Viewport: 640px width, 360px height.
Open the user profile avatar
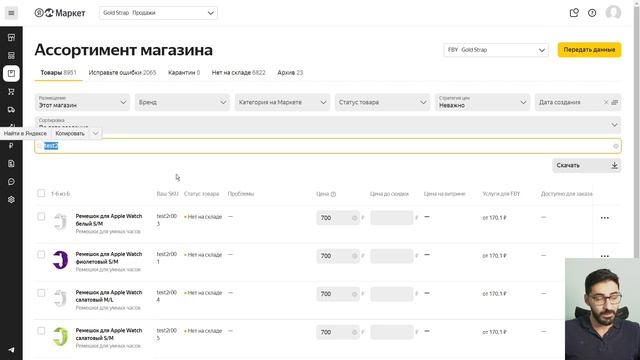tap(613, 13)
